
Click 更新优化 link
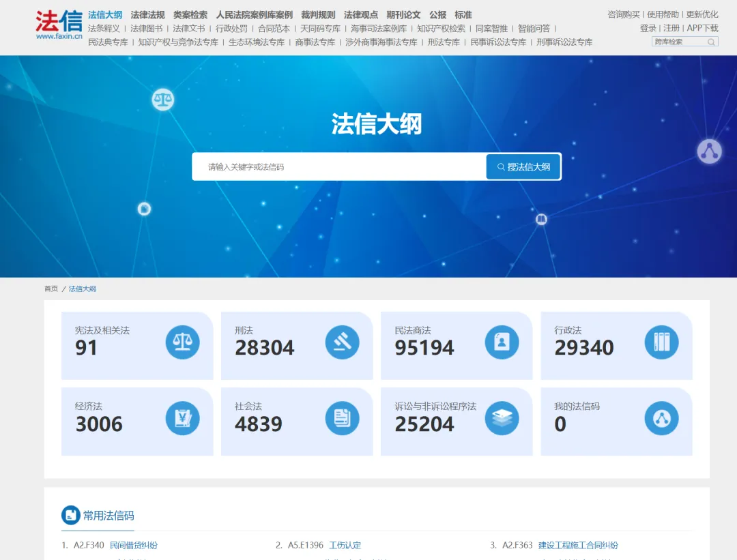coord(702,14)
